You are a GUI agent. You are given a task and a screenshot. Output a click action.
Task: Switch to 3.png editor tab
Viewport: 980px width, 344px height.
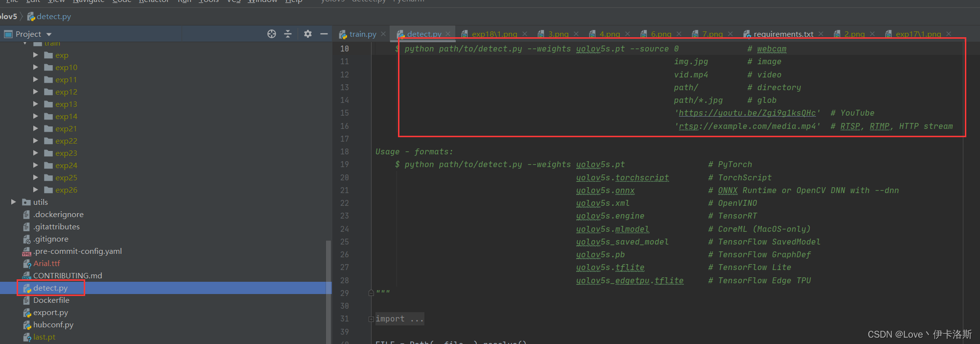pos(558,34)
